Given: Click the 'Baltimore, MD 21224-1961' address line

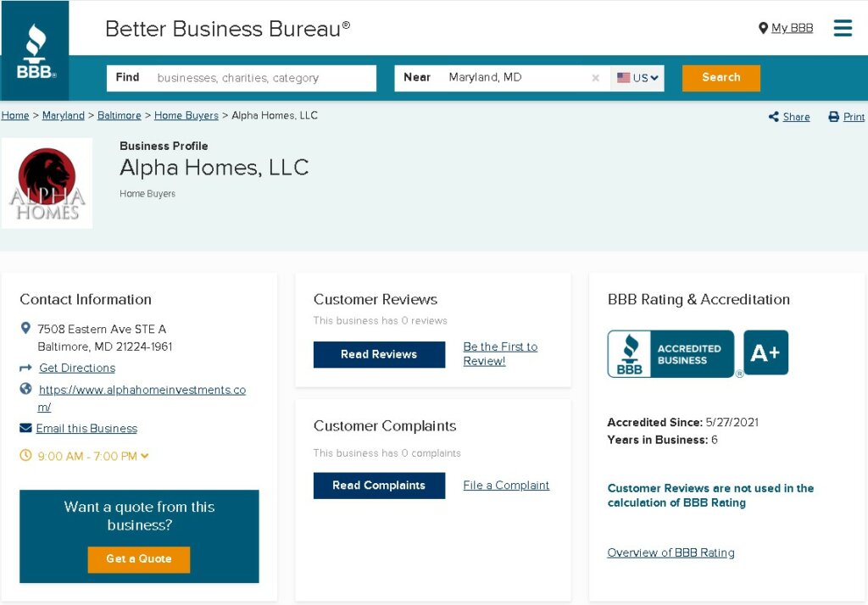Looking at the screenshot, I should tap(104, 347).
